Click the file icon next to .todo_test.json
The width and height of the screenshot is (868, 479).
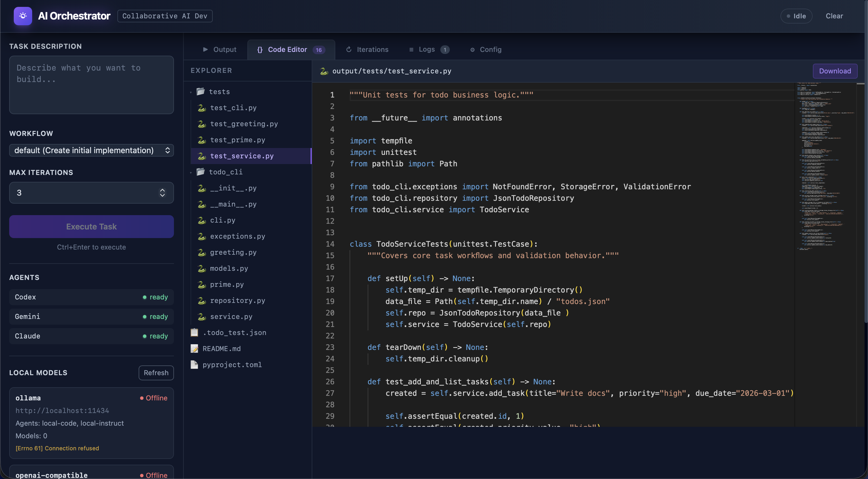point(194,332)
